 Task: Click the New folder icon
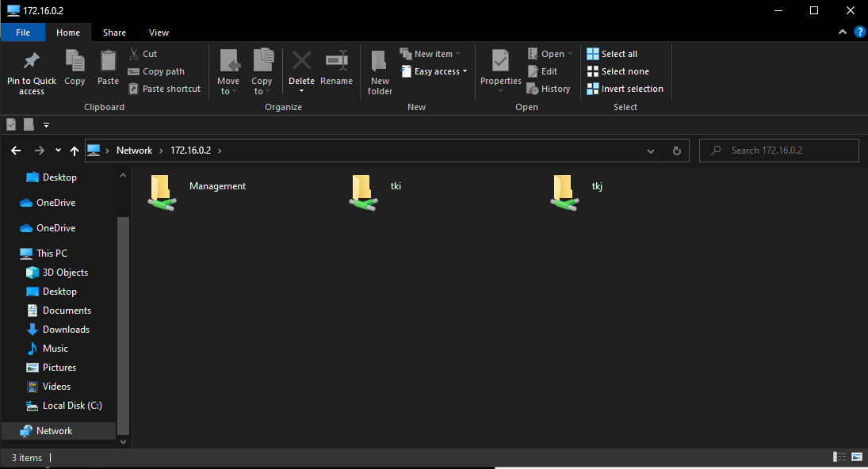379,61
